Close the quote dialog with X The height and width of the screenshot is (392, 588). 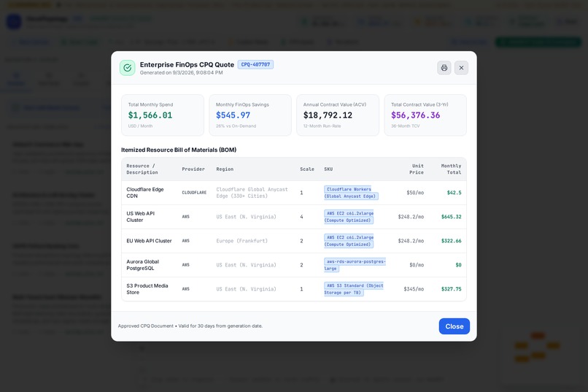[461, 68]
